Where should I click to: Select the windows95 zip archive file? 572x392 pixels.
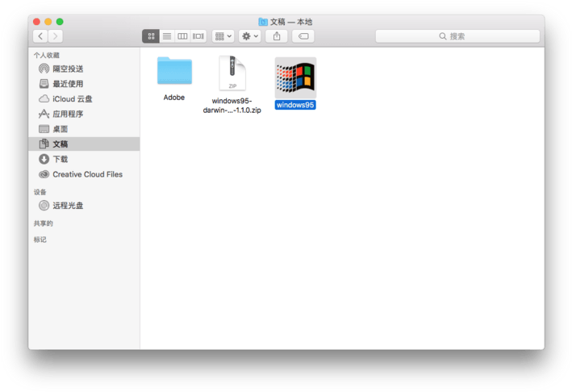(232, 85)
